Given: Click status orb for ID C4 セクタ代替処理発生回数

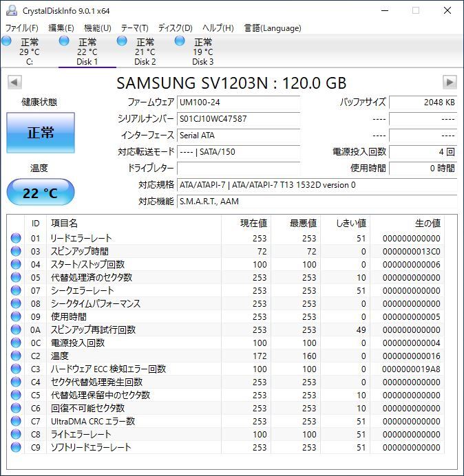Looking at the screenshot, I should coord(16,382).
